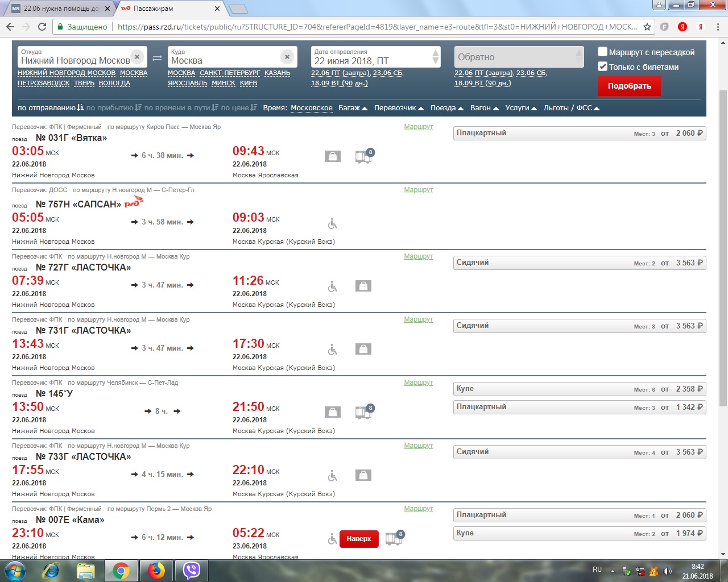
Task: Choose САНКТ-ПЕТЕРБУРГ destination suggestion
Action: (230, 73)
